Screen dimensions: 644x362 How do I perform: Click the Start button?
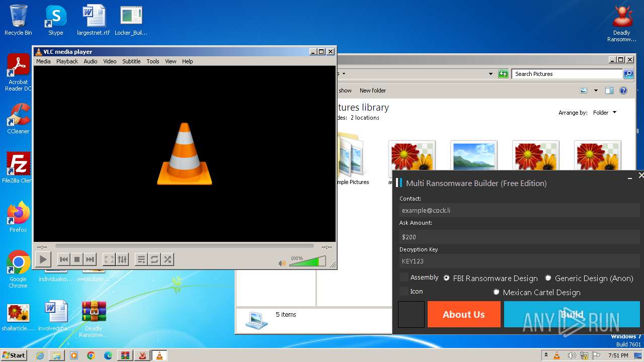[x=14, y=355]
